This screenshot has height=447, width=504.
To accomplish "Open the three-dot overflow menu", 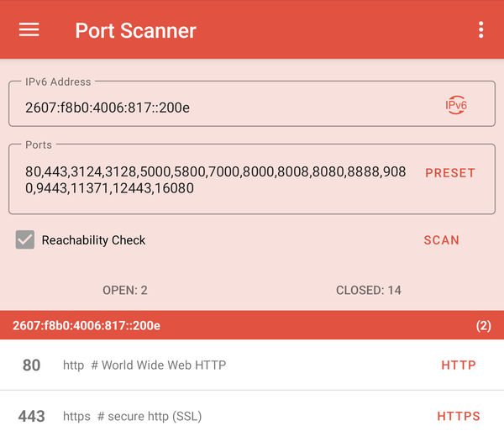I will coord(480,30).
